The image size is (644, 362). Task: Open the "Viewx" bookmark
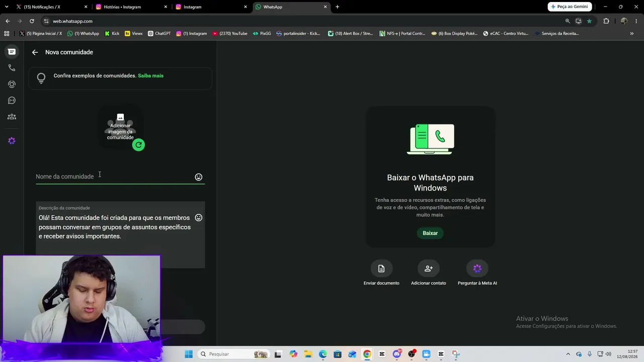pyautogui.click(x=134, y=34)
